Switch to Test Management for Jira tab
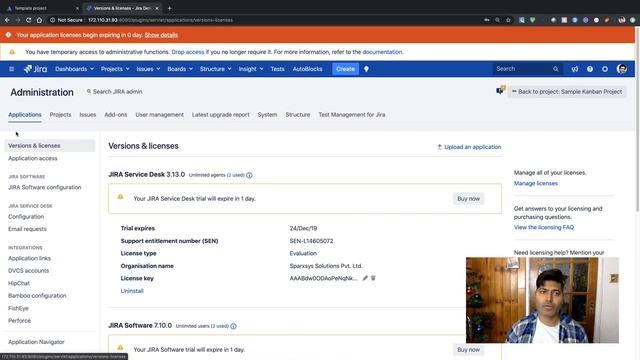Viewport: 640px width, 360px height. [x=352, y=115]
